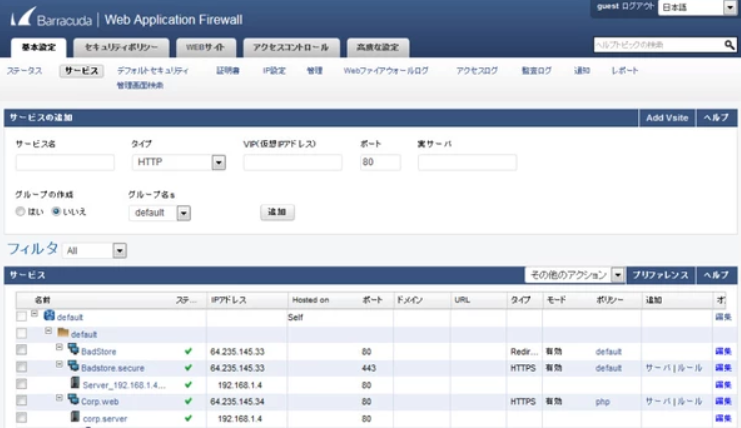Check the default vsite row checkbox
Image resolution: width=741 pixels, height=428 pixels.
click(x=21, y=316)
